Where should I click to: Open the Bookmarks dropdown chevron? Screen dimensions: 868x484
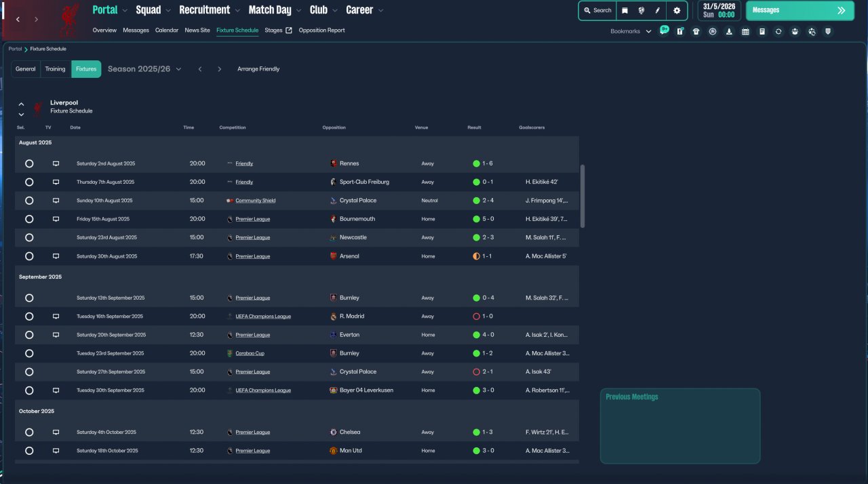pos(648,31)
